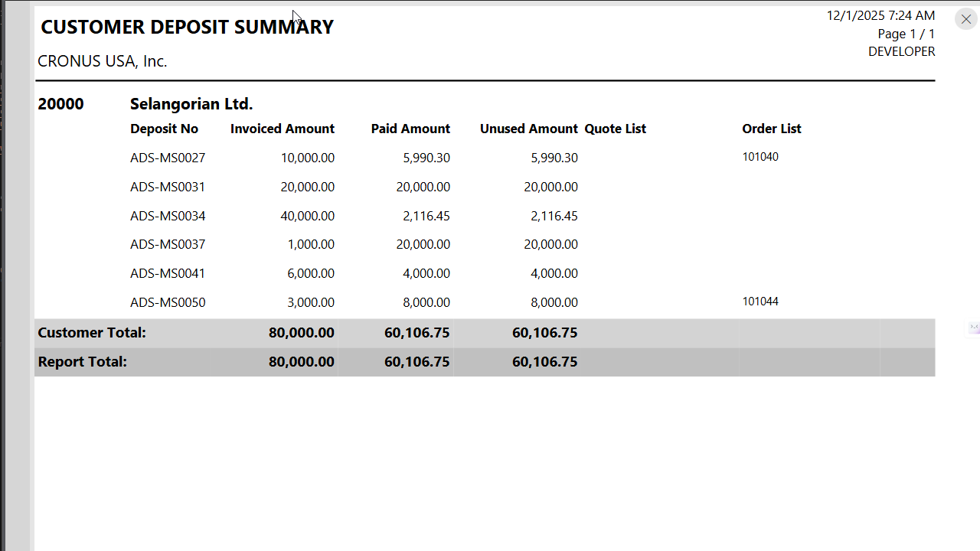Click the DEVELOPER user label
This screenshot has width=980, height=551.
901,51
